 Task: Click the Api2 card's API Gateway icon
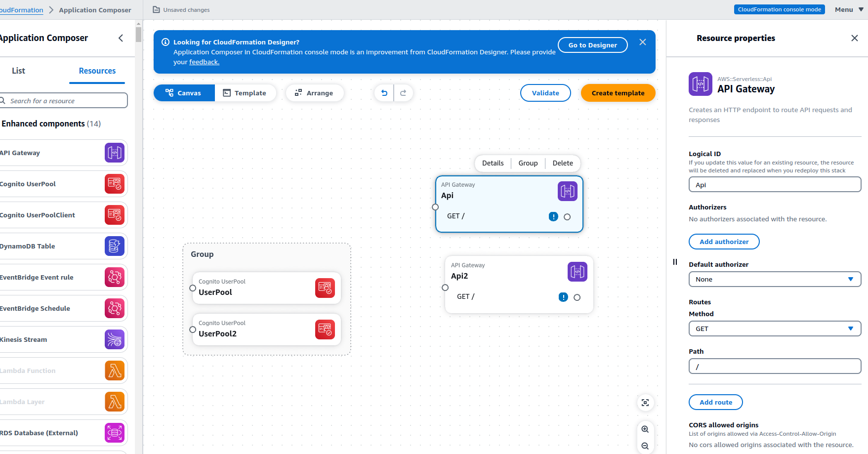coord(578,272)
